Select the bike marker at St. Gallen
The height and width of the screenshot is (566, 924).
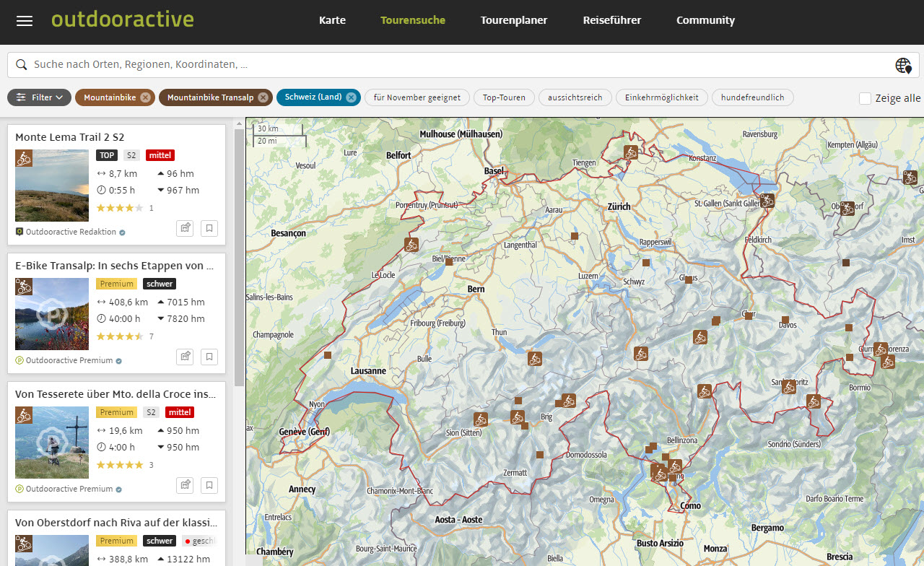[767, 201]
